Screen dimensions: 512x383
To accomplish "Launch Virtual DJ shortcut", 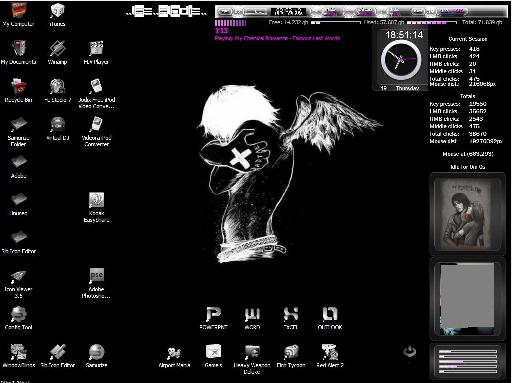I will click(x=57, y=128).
